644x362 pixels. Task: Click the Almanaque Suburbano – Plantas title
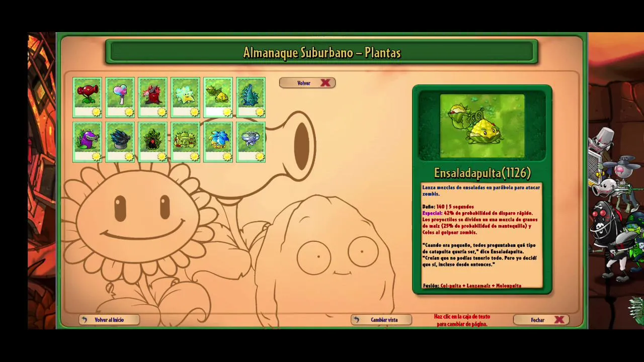[322, 53]
